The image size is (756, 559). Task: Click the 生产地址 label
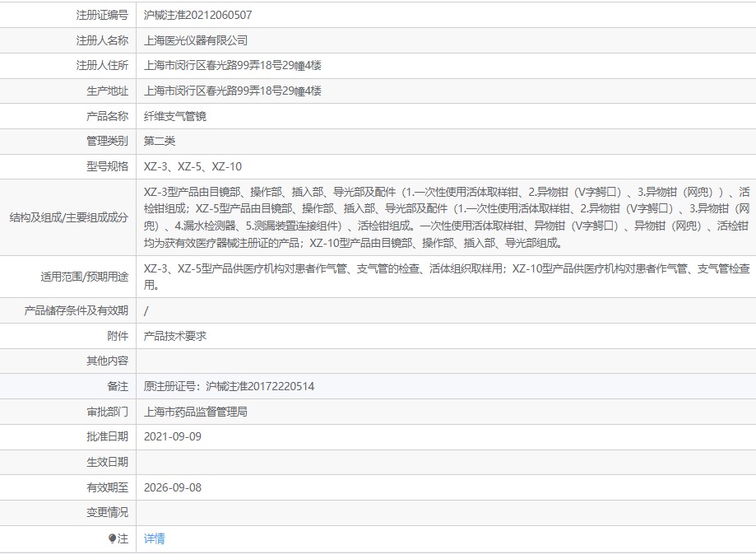point(108,91)
